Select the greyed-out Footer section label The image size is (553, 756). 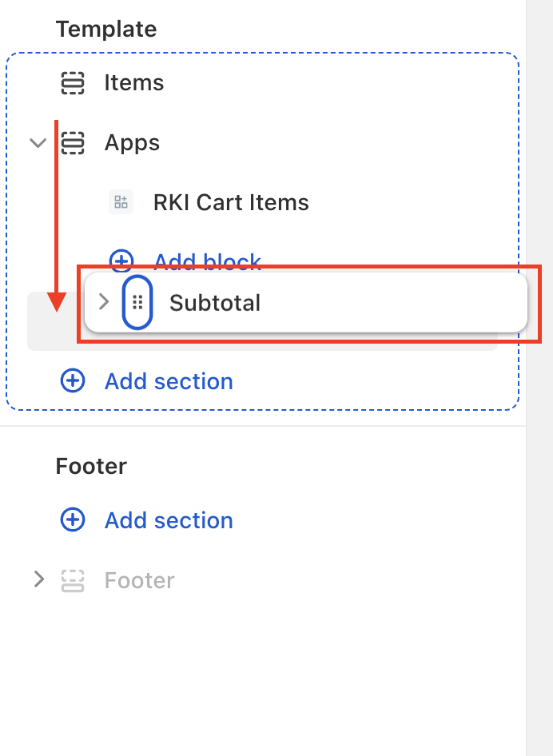[139, 580]
